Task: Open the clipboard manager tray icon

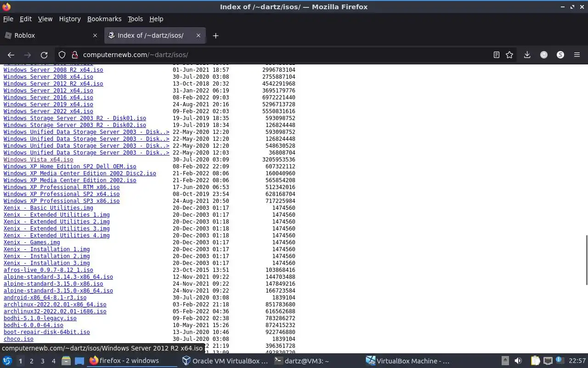Action: [536, 361]
